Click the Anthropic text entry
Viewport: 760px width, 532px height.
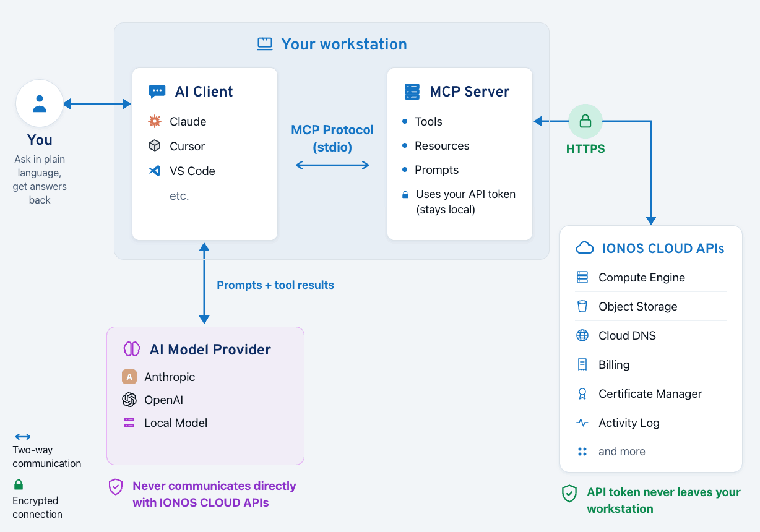pyautogui.click(x=170, y=377)
